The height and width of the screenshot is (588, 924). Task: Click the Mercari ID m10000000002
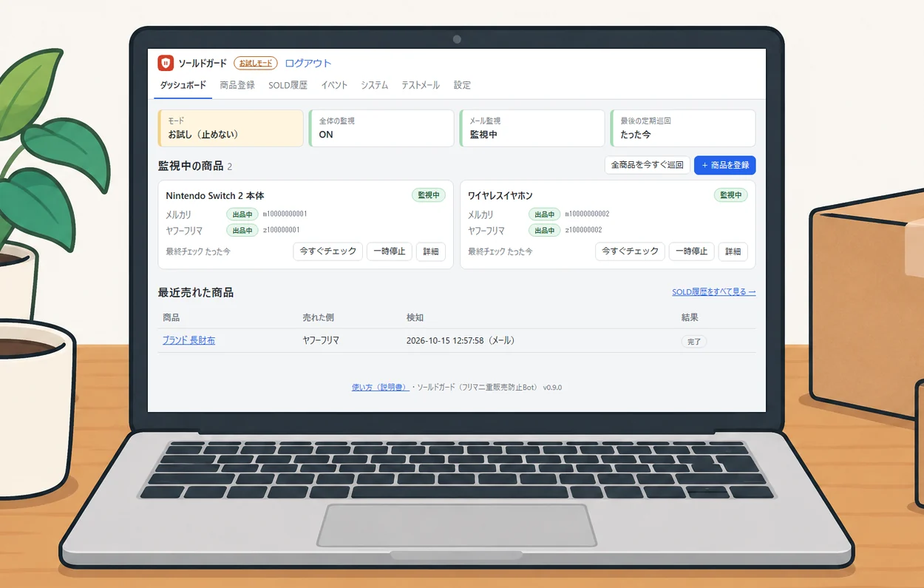[588, 214]
